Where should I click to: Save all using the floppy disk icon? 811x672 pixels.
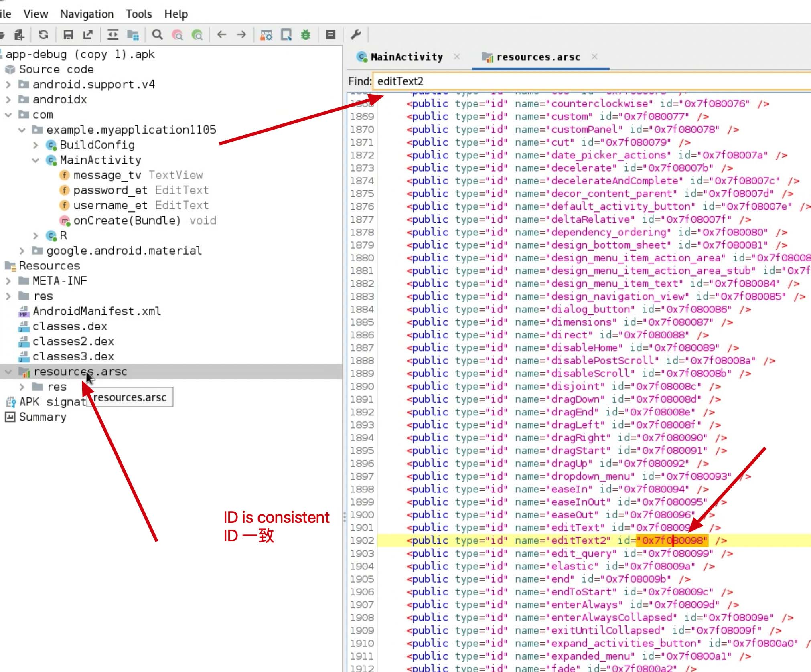[x=68, y=35]
